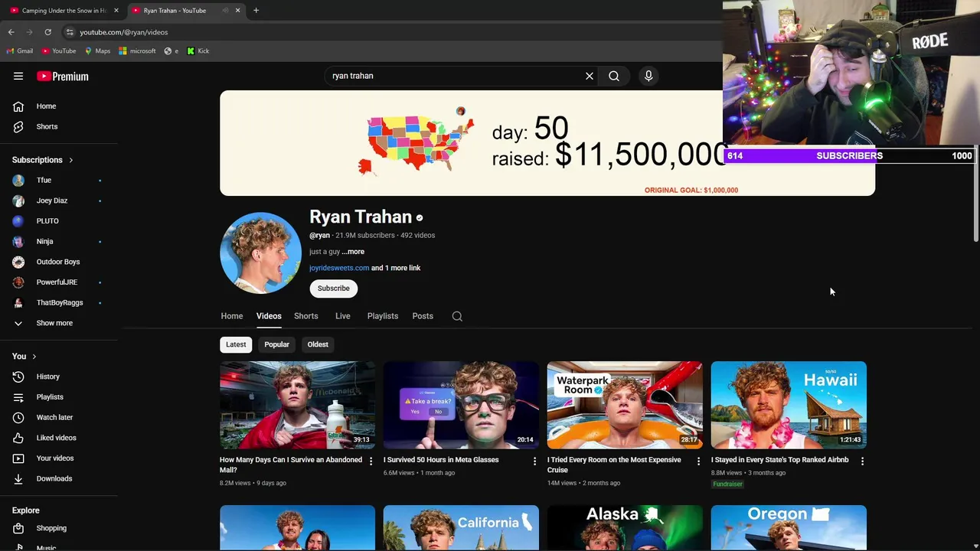Viewport: 980px width, 551px height.
Task: Select the Latest sort chip
Action: coord(236,344)
